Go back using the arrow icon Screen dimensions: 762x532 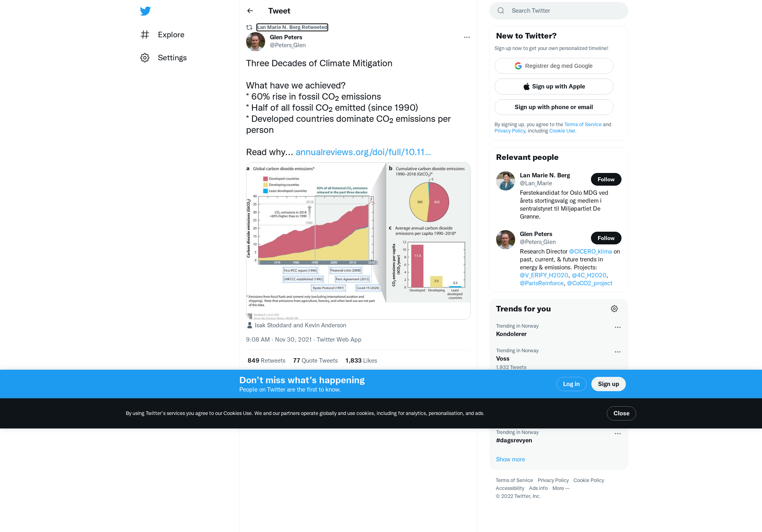pyautogui.click(x=250, y=11)
